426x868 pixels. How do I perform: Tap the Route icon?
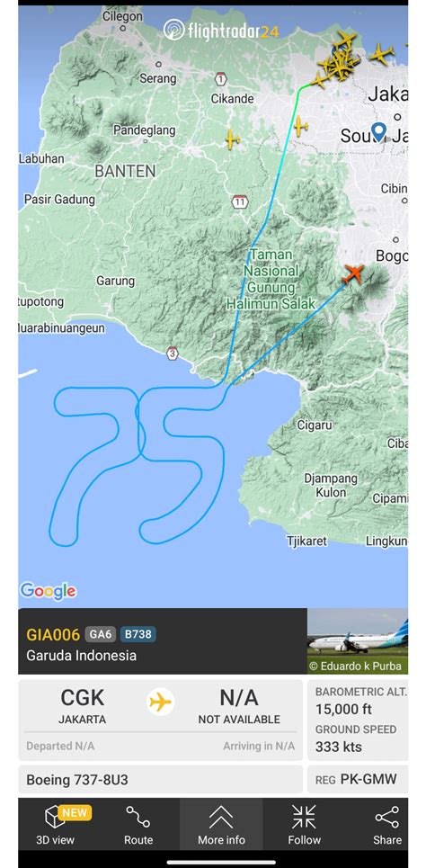pyautogui.click(x=138, y=817)
